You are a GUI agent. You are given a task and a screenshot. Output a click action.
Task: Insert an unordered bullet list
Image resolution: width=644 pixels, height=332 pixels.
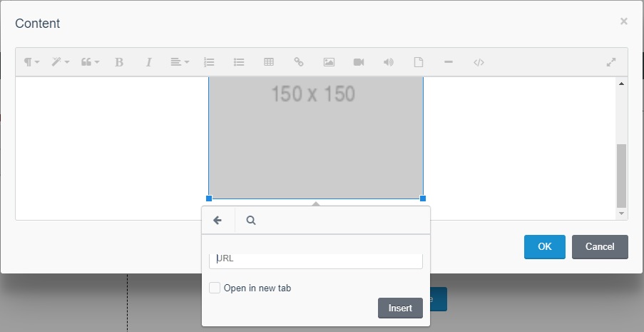point(239,62)
